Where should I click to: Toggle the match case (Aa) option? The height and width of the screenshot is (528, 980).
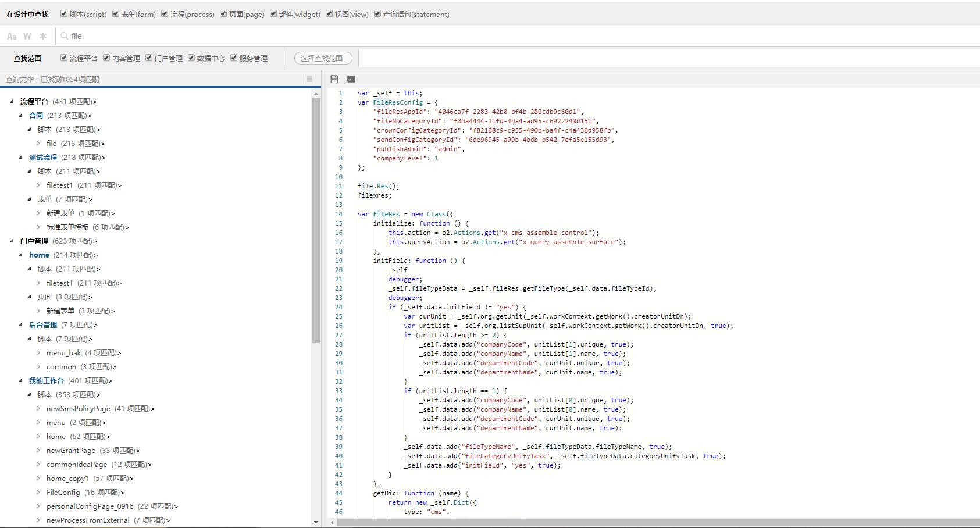pos(12,36)
